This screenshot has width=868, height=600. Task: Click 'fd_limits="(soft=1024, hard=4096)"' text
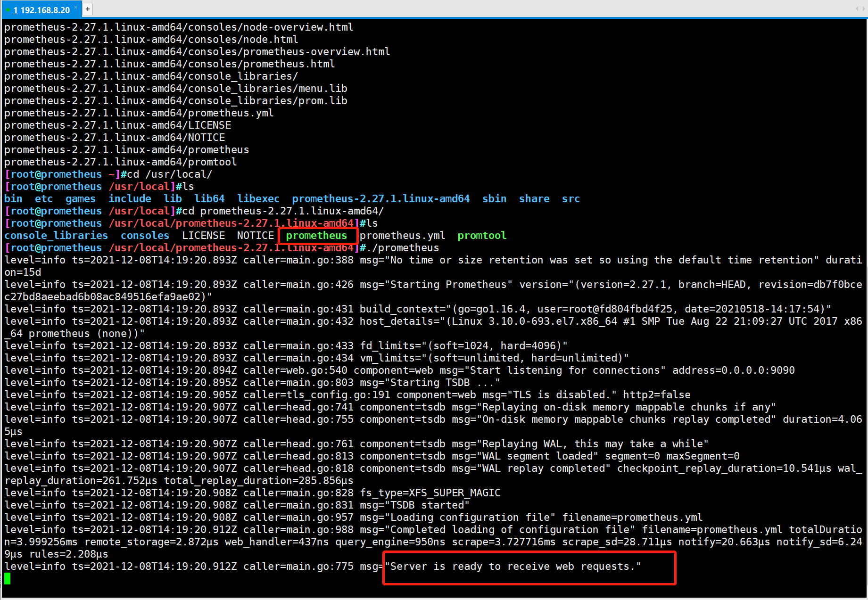tap(464, 345)
